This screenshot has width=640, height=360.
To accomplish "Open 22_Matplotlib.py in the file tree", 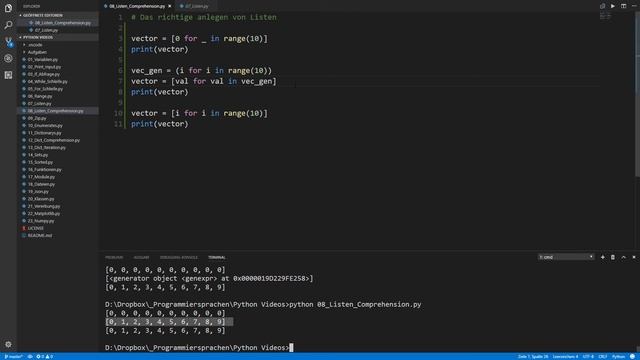I will coord(58,214).
